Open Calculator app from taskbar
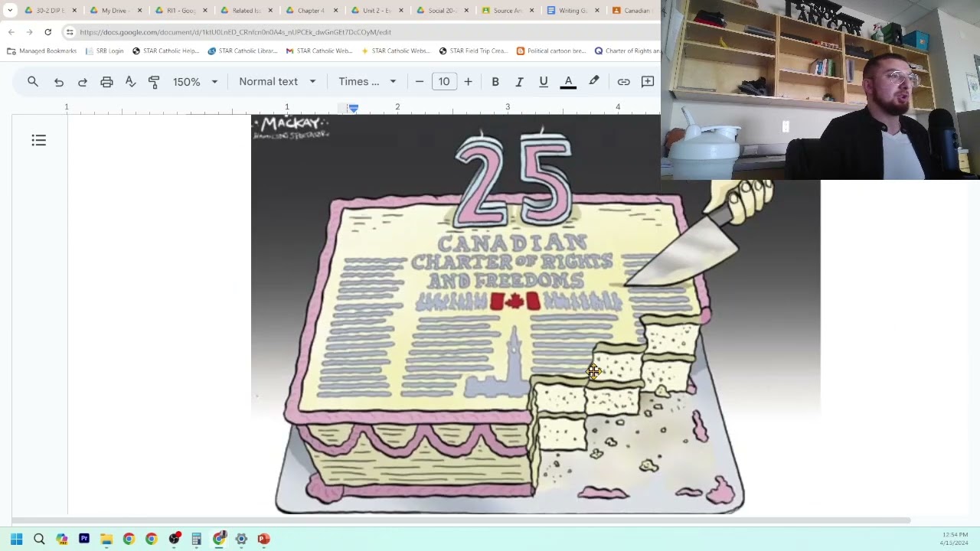The image size is (980, 551). [x=196, y=539]
